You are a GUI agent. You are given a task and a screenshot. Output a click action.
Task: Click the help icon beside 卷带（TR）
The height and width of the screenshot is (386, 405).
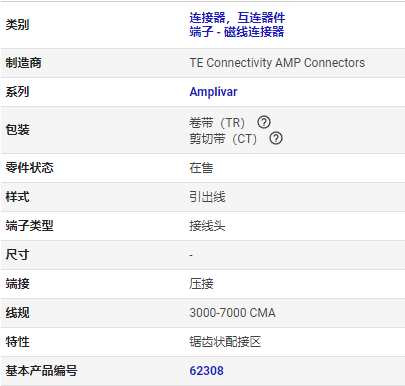264,122
